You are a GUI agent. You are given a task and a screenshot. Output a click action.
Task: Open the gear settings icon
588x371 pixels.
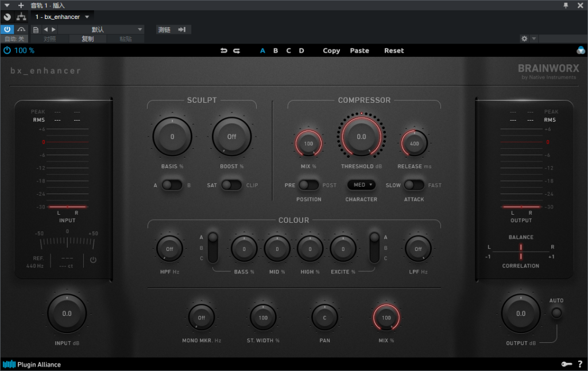(524, 38)
